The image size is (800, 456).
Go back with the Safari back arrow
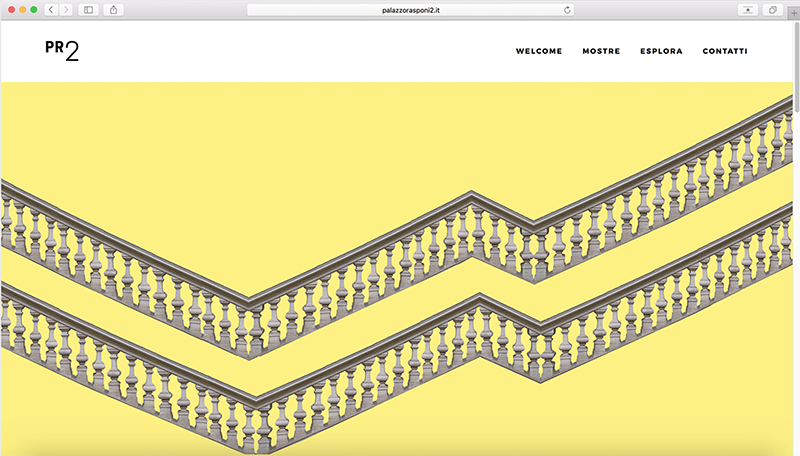(x=51, y=10)
